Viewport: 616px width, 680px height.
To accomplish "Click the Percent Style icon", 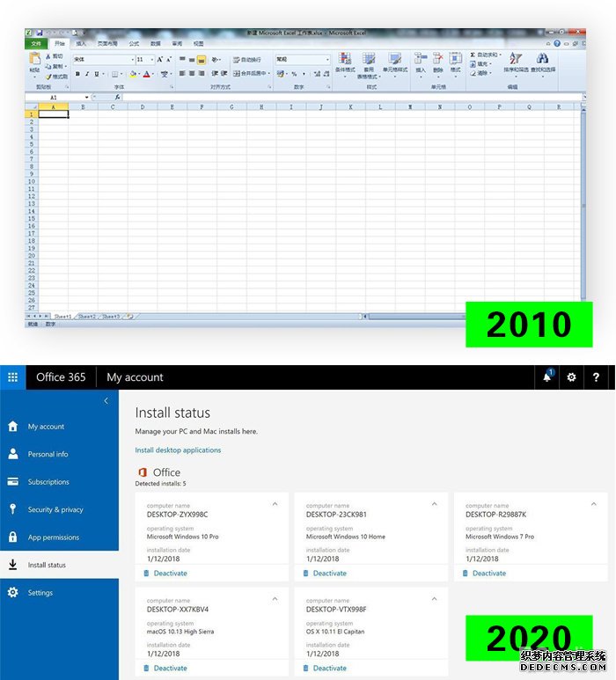I will 294,74.
